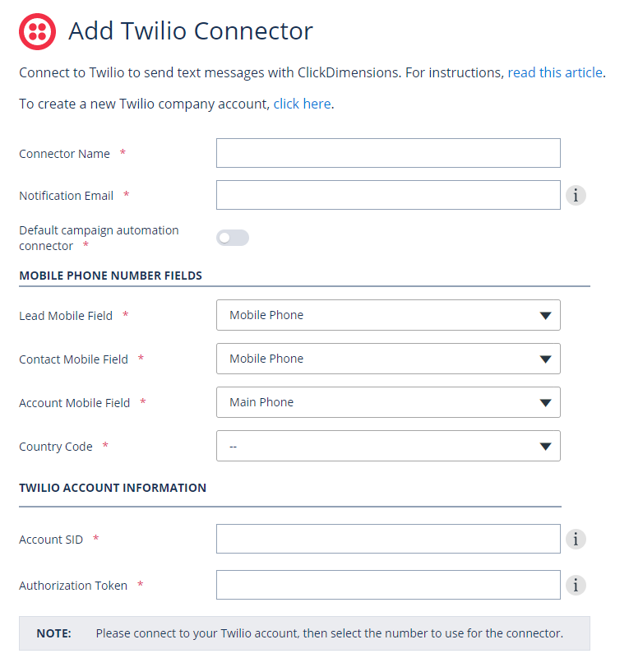Screen dimensions: 629x672
Task: Click the Account SID text field
Action: coord(388,539)
